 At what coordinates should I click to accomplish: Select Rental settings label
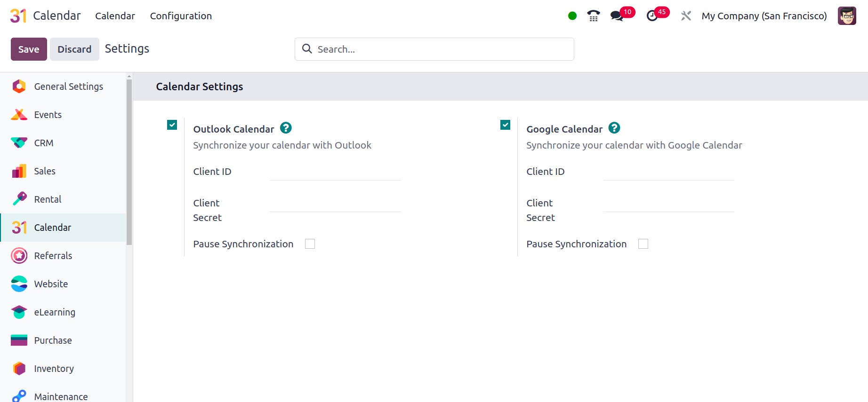click(48, 199)
